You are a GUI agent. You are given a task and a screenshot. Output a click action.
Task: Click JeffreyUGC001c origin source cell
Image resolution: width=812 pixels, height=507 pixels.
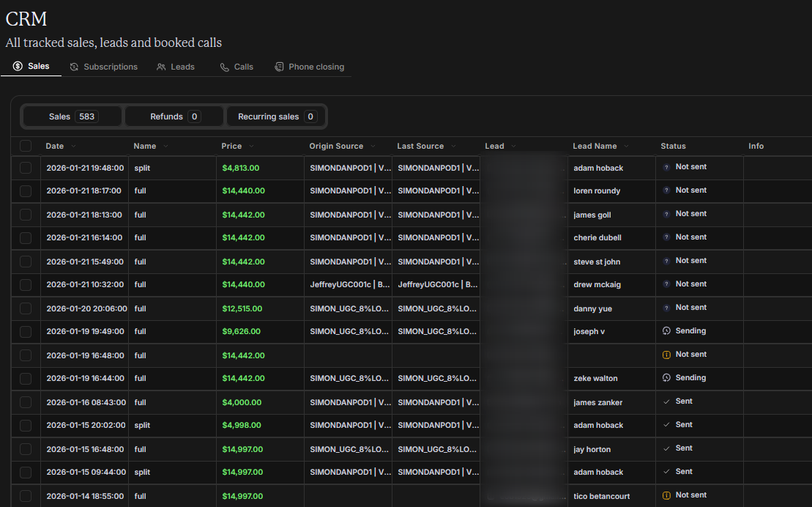click(x=349, y=284)
